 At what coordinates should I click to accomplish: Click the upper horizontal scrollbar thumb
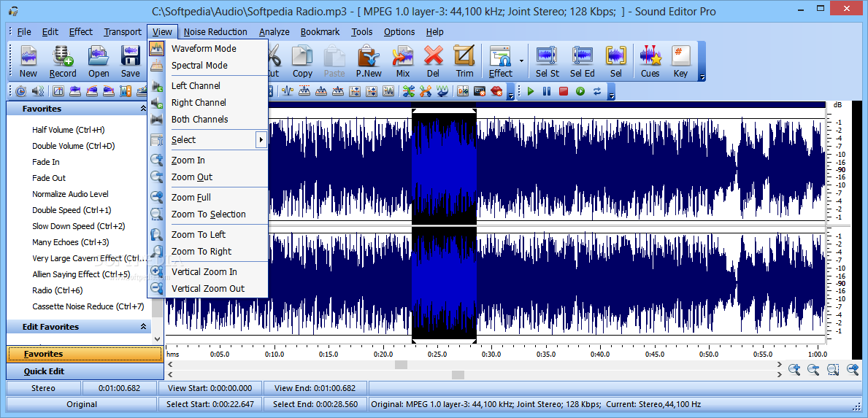click(401, 364)
